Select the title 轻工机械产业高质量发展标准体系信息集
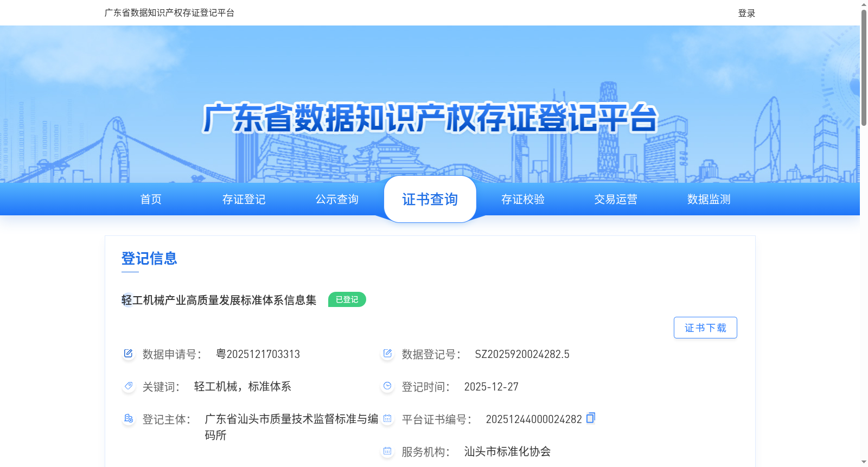The height and width of the screenshot is (467, 868). pos(219,300)
